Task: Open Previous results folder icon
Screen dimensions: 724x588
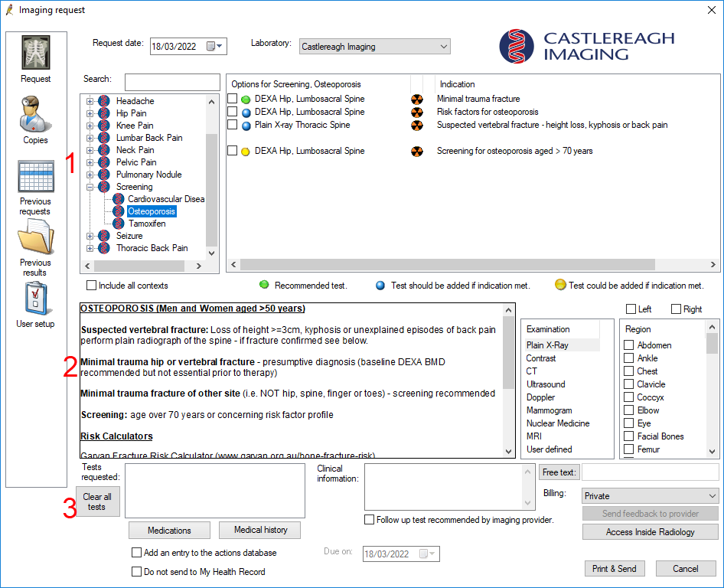Action: click(x=35, y=237)
